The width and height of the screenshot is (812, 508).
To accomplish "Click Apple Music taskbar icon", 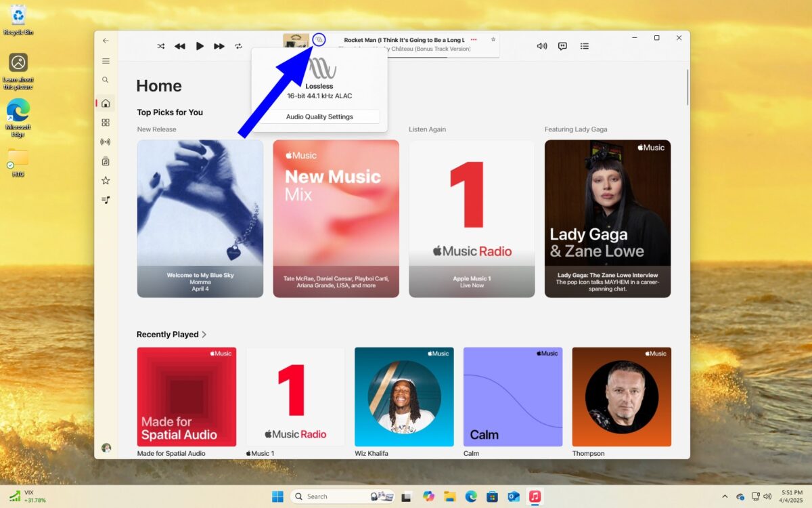I will click(x=535, y=496).
